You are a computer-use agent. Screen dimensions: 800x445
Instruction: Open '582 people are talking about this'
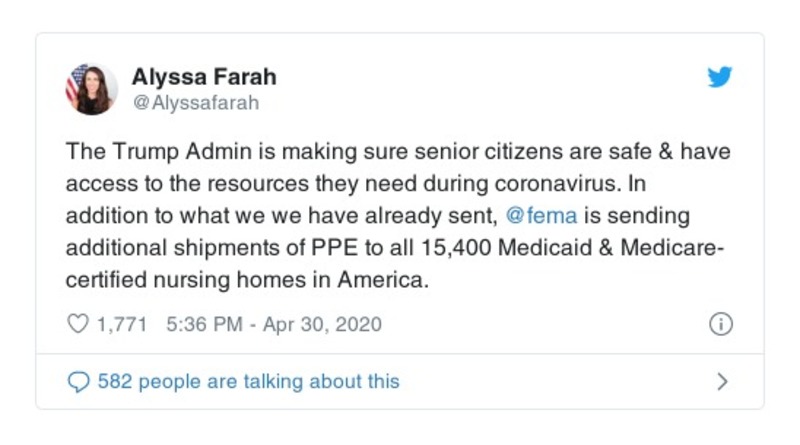tap(248, 381)
